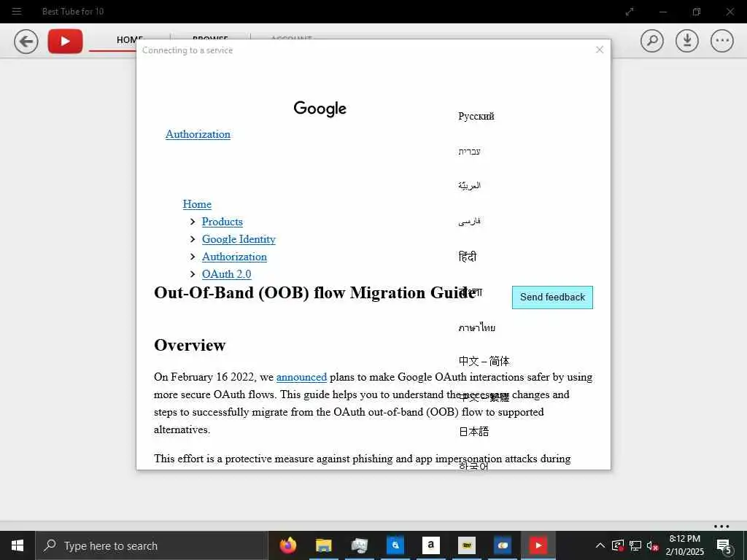Open the Amazon taskbar icon
747x560 pixels.
click(x=430, y=545)
